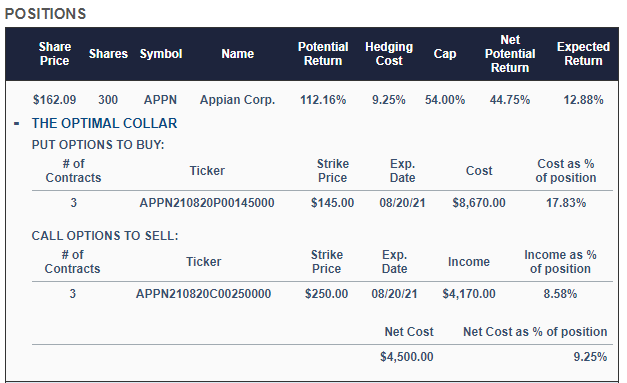Select the 12.88% expected return value
The width and height of the screenshot is (627, 383).
[x=583, y=100]
